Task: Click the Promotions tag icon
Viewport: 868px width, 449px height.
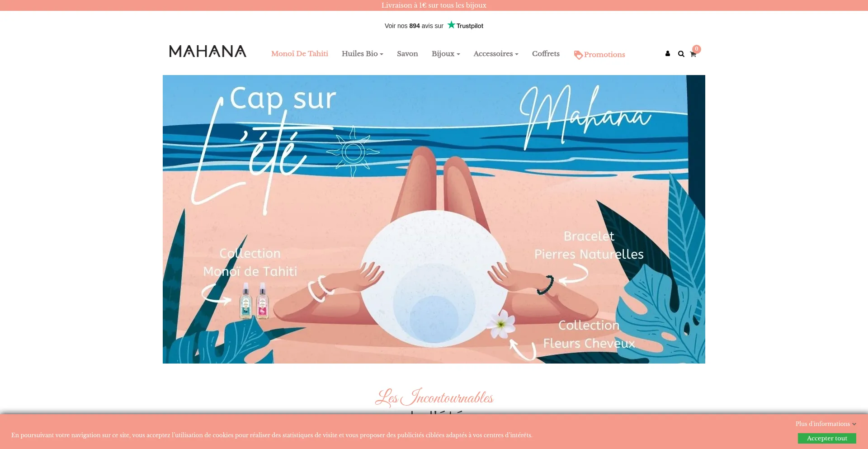Action: pos(578,55)
